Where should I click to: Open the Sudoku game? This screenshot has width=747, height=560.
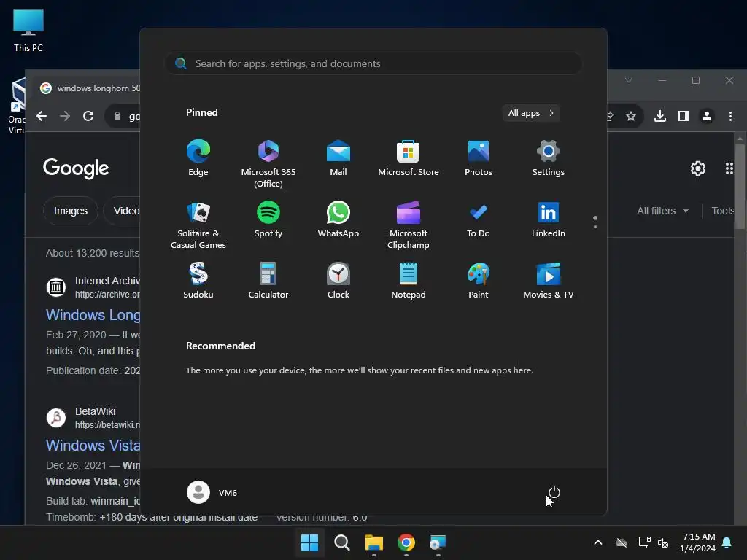tap(198, 281)
